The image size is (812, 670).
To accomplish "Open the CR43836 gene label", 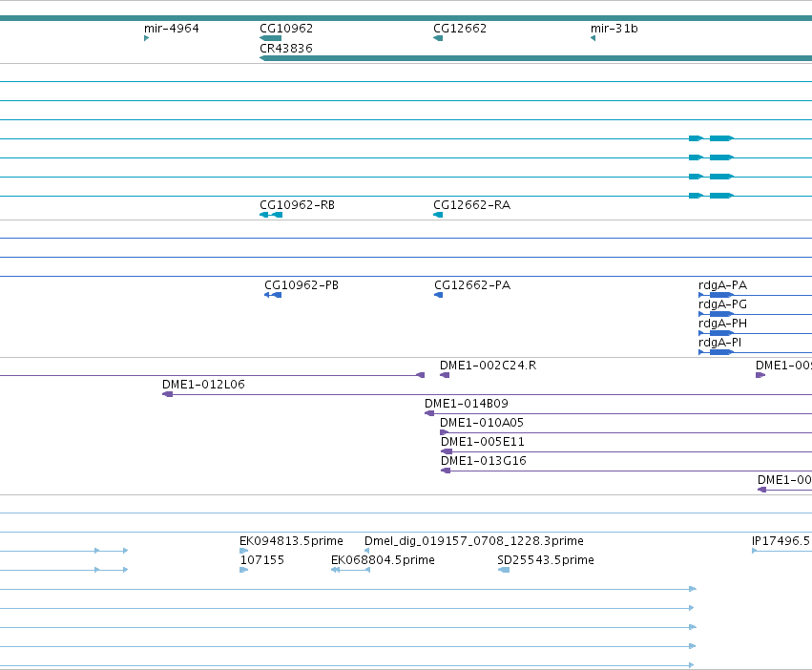I will (x=286, y=48).
